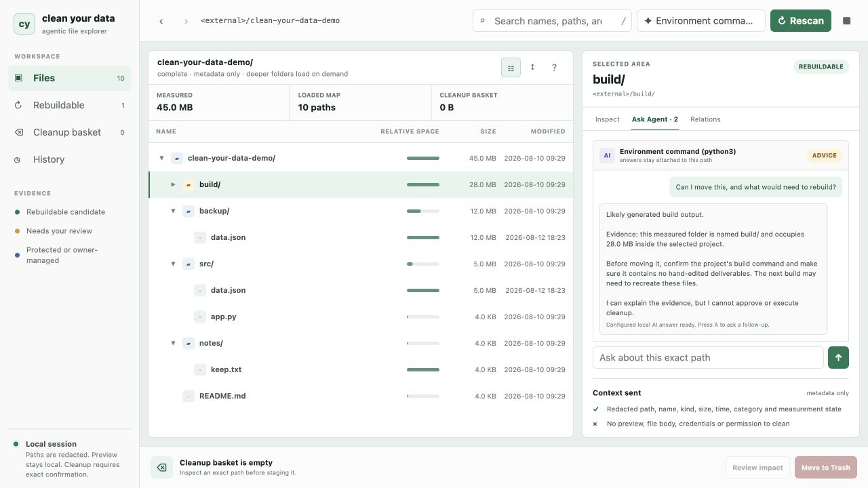Collapse the clean-your-data-demo/ folder
This screenshot has height=488, width=868.
click(161, 158)
